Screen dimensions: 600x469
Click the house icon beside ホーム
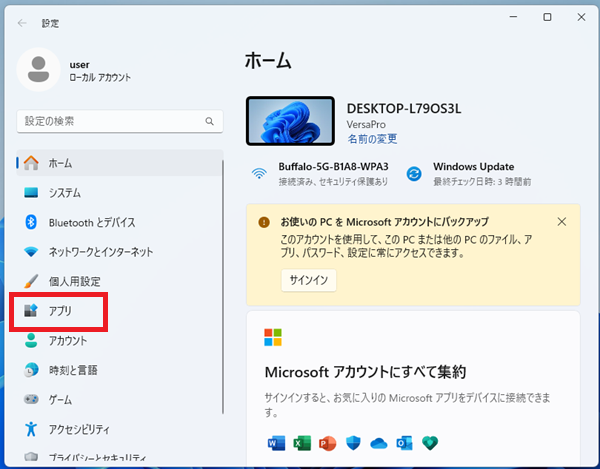(x=31, y=163)
